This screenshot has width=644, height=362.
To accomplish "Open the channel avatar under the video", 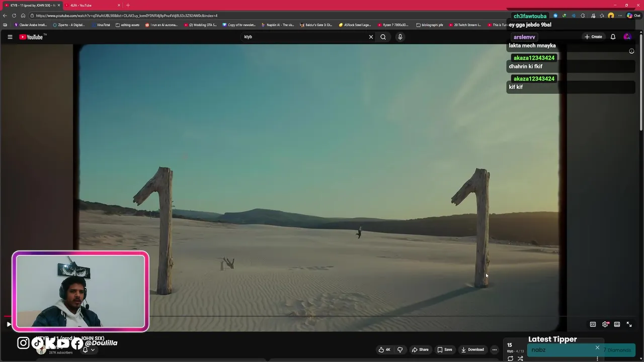I will coord(41,349).
